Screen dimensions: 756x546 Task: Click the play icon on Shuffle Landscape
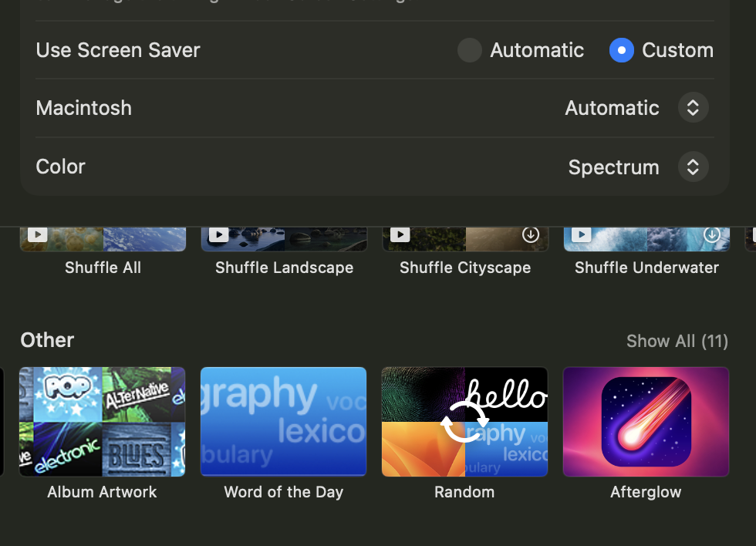tap(218, 234)
